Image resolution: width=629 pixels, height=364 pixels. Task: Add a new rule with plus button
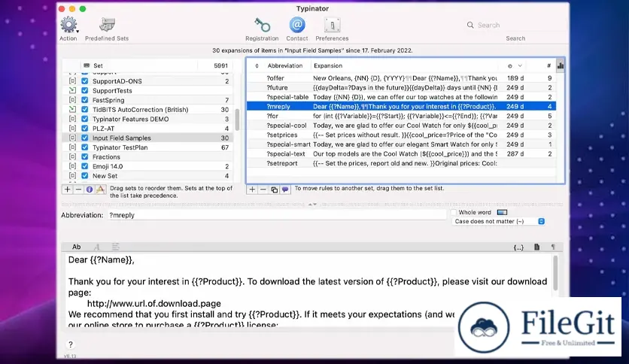pyautogui.click(x=252, y=190)
